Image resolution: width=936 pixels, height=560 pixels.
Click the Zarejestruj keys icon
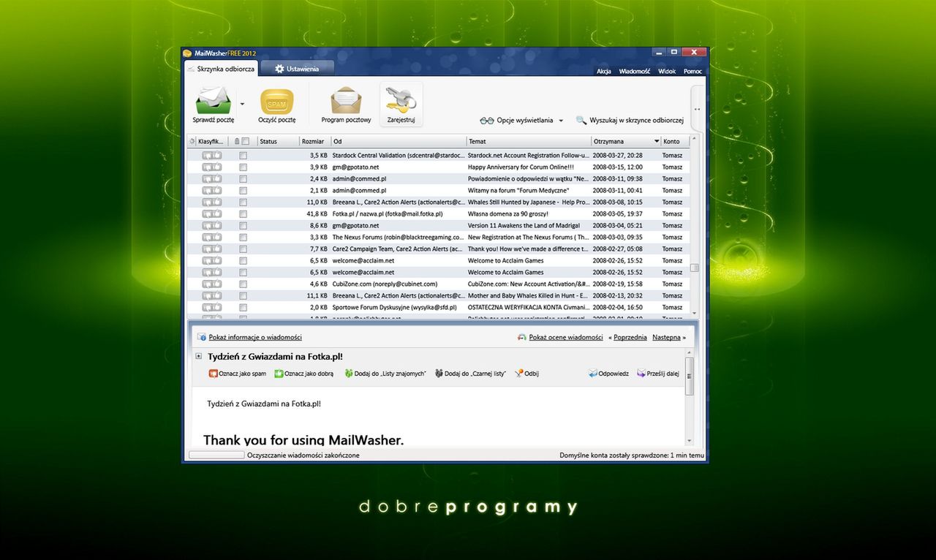coord(400,99)
